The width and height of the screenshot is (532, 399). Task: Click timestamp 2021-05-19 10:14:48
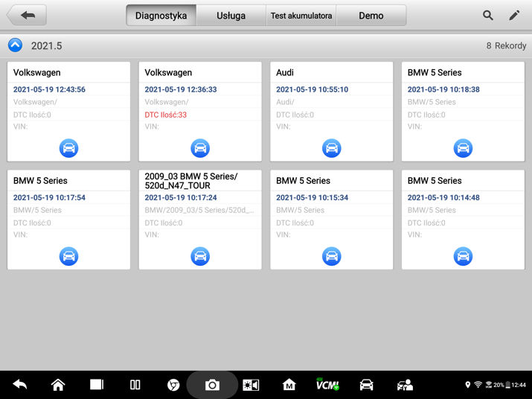point(443,197)
